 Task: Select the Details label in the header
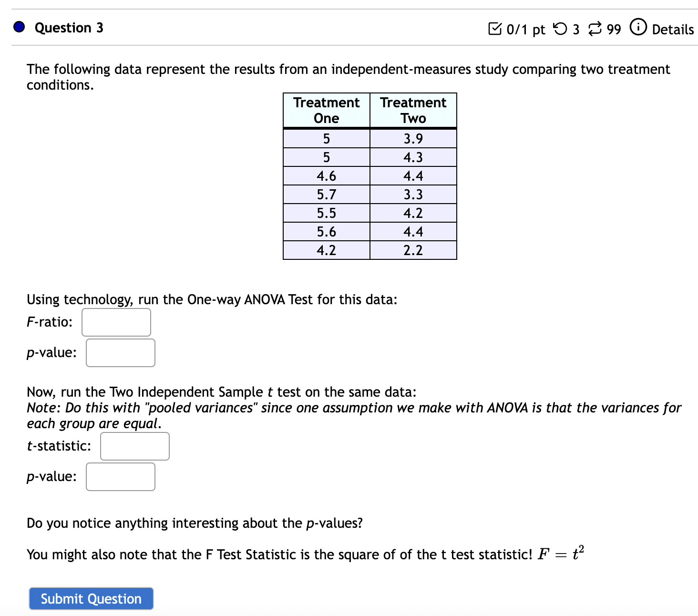tap(672, 29)
